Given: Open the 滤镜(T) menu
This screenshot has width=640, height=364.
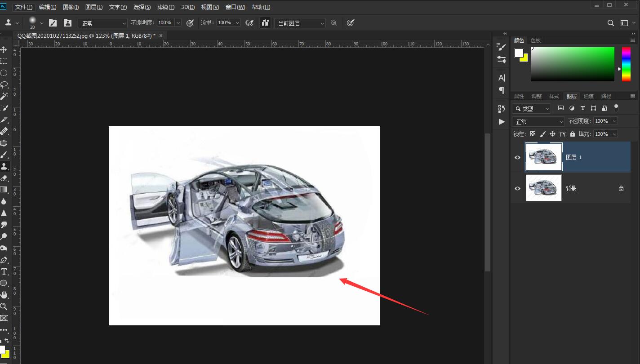Looking at the screenshot, I should pyautogui.click(x=166, y=7).
